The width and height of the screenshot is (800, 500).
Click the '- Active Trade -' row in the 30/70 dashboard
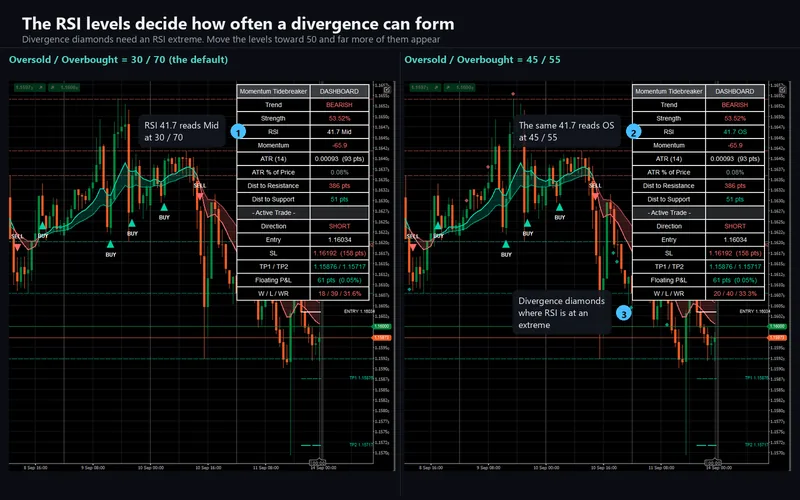coord(303,213)
